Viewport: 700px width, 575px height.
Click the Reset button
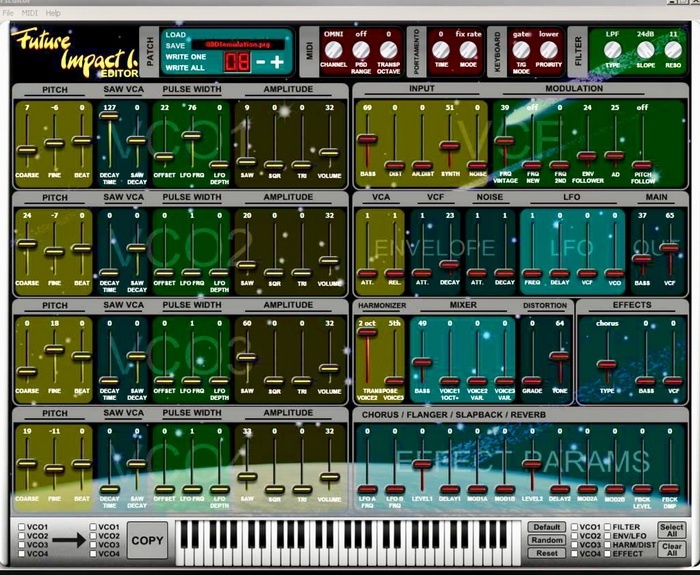click(x=547, y=553)
